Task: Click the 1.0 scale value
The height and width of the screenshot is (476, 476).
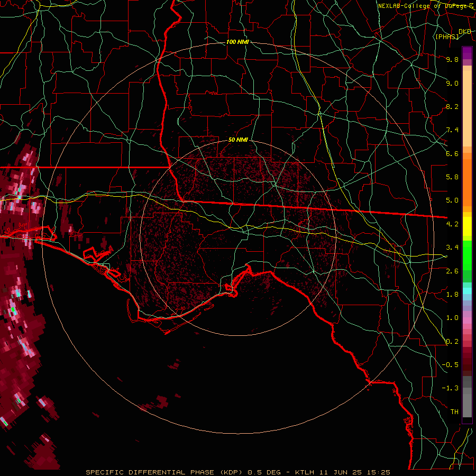Action: tap(452, 318)
